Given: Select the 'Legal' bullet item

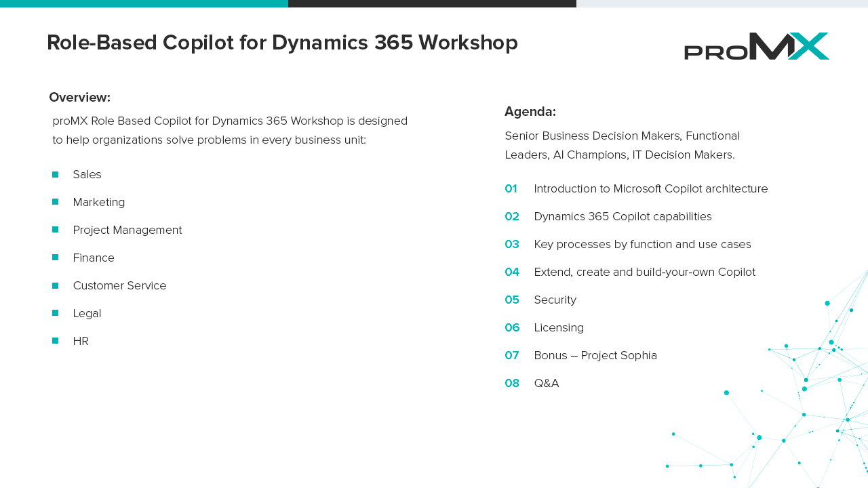Looking at the screenshot, I should click(87, 313).
